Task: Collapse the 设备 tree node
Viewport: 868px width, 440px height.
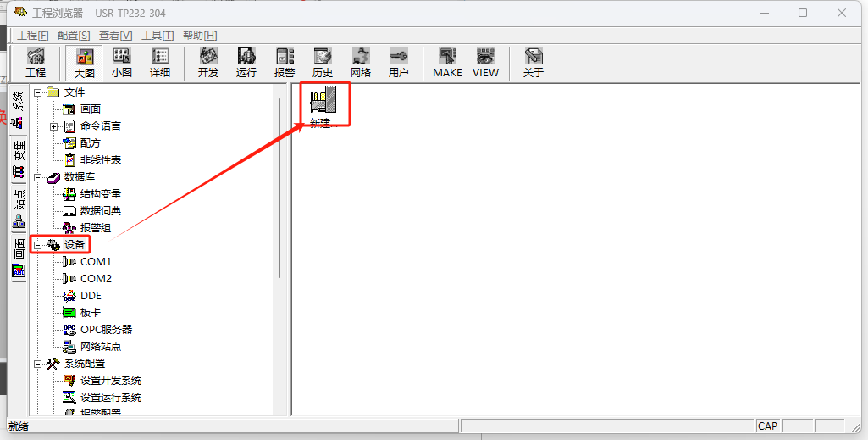Action: tap(37, 244)
